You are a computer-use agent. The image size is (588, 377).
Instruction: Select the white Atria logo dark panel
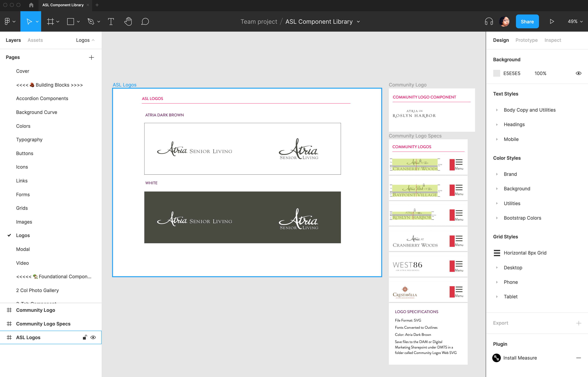(242, 217)
